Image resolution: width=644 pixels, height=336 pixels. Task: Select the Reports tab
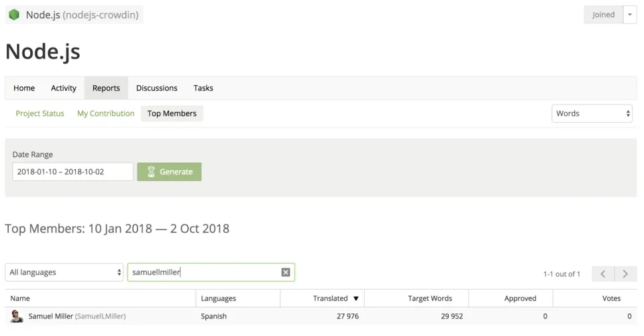(106, 88)
